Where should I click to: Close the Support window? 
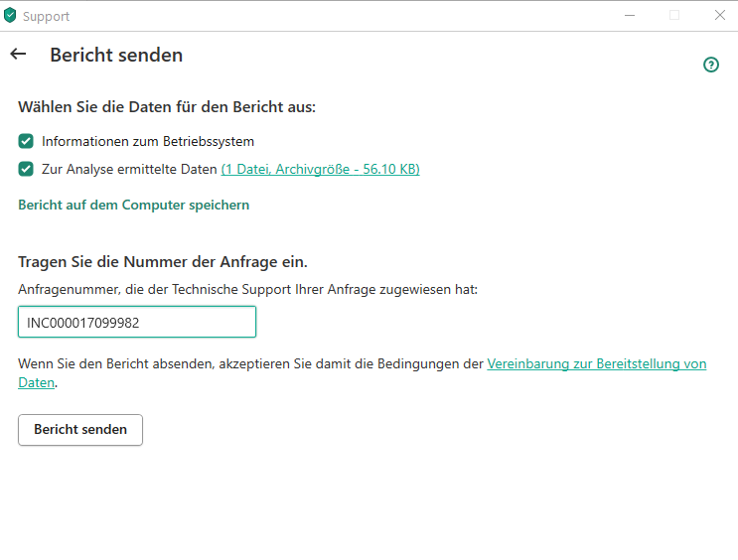tap(719, 15)
